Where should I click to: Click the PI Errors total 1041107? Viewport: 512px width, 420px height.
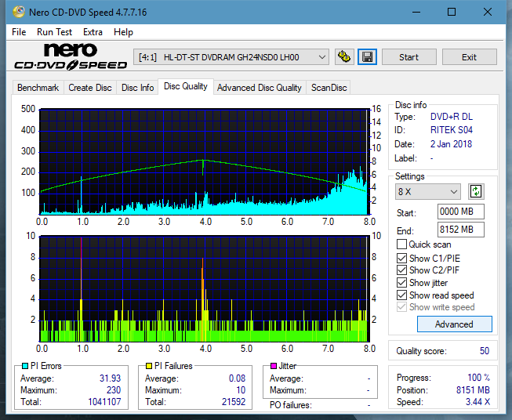coord(104,402)
